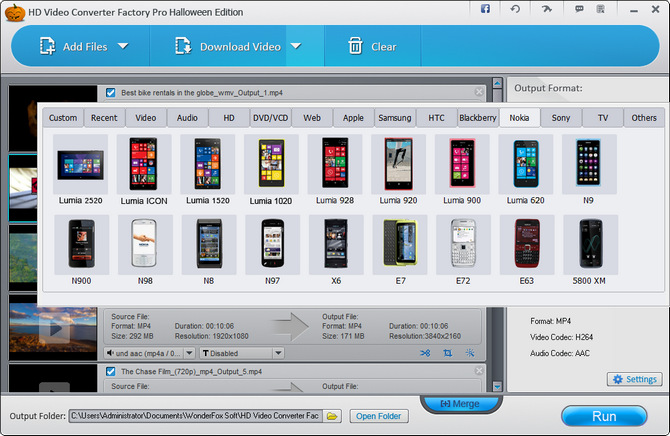Open the Blackberry tab
The height and width of the screenshot is (436, 670).
pyautogui.click(x=478, y=118)
